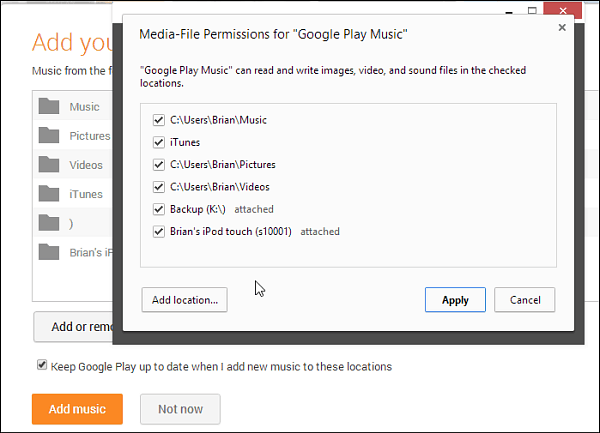This screenshot has width=600, height=433.
Task: Select the folder icon labeled ")"
Action: point(49,223)
